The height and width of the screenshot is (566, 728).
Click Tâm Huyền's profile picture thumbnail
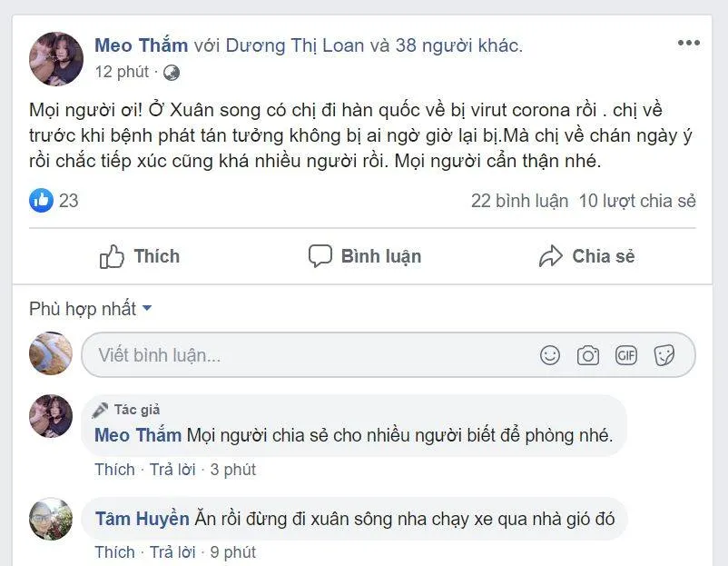click(x=51, y=520)
